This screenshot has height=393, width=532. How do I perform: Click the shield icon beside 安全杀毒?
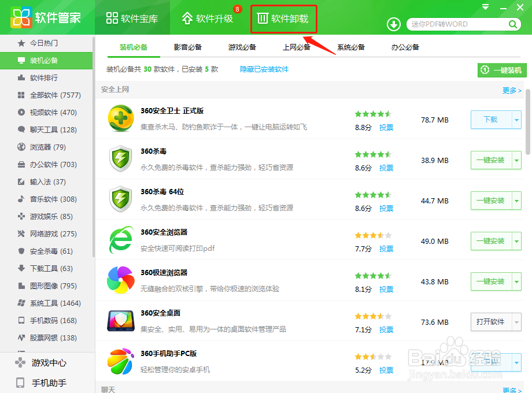21,251
